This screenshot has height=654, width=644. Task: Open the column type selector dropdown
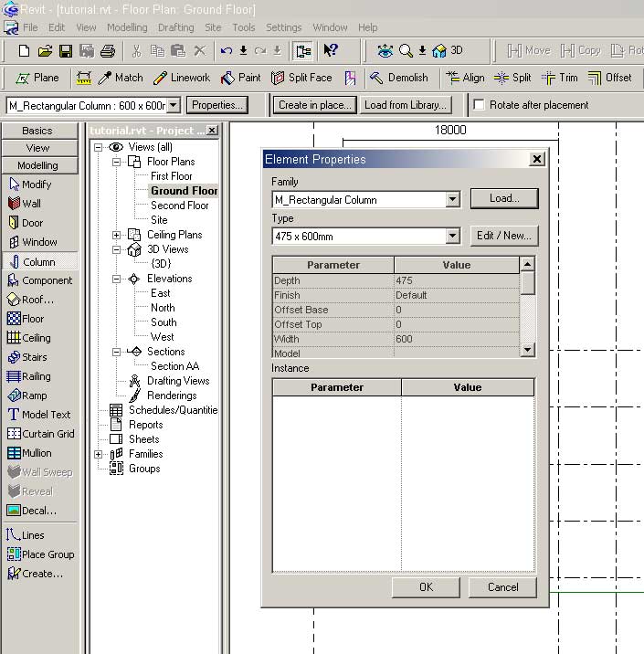pos(173,106)
